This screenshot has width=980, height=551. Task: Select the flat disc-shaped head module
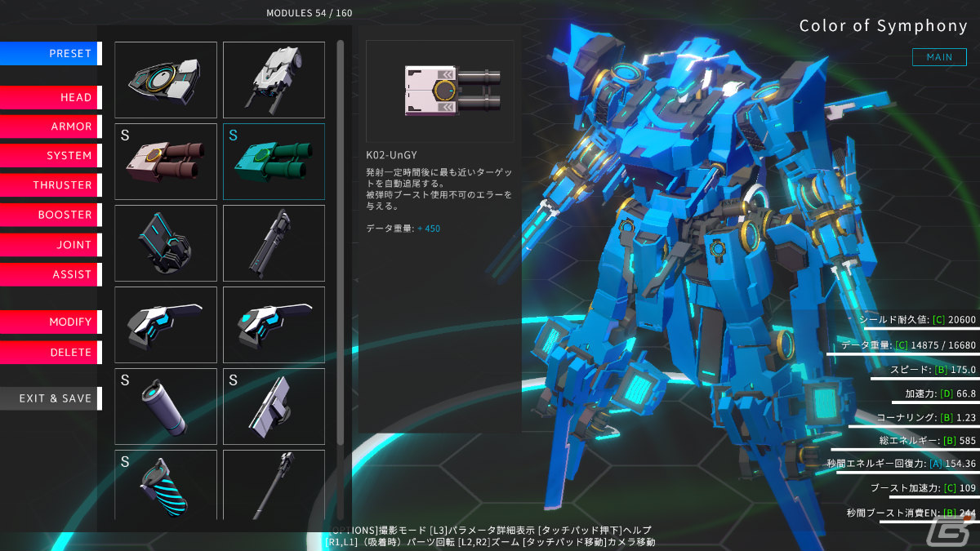166,80
